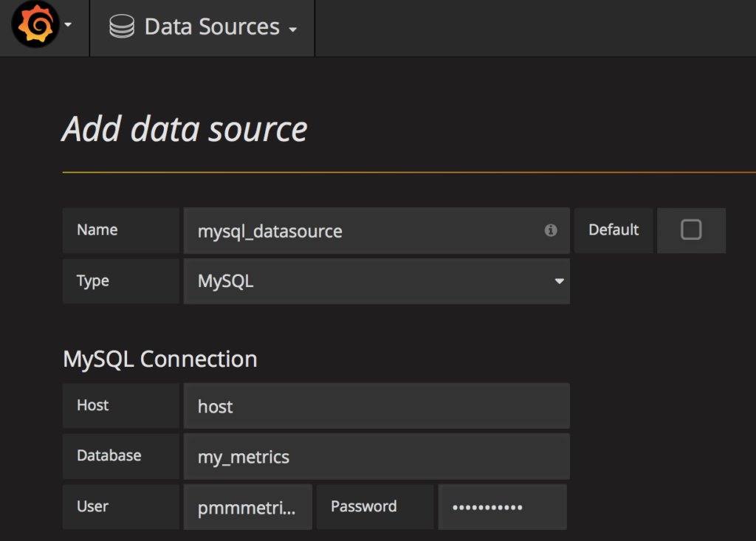Focus the masked Password input
The image size is (756, 541).
[502, 507]
